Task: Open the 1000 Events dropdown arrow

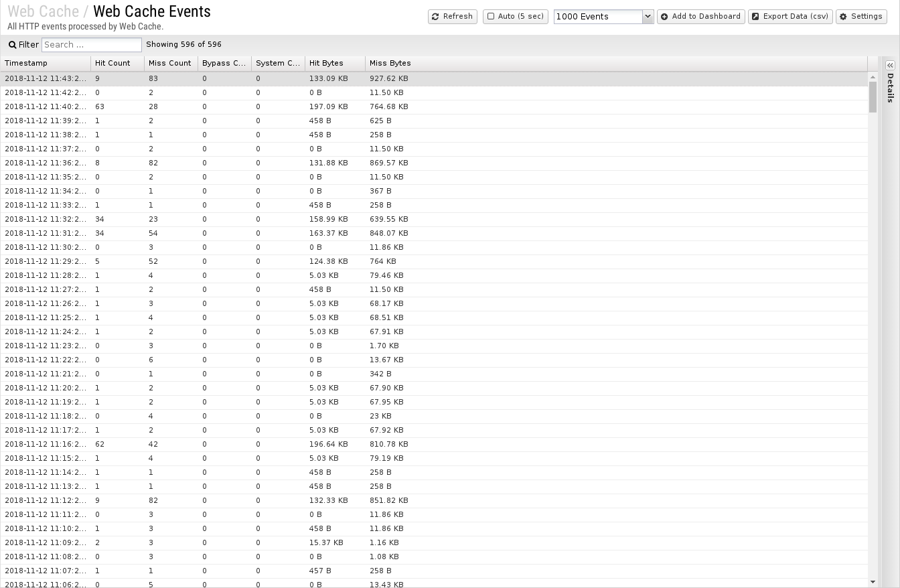Action: pyautogui.click(x=648, y=17)
